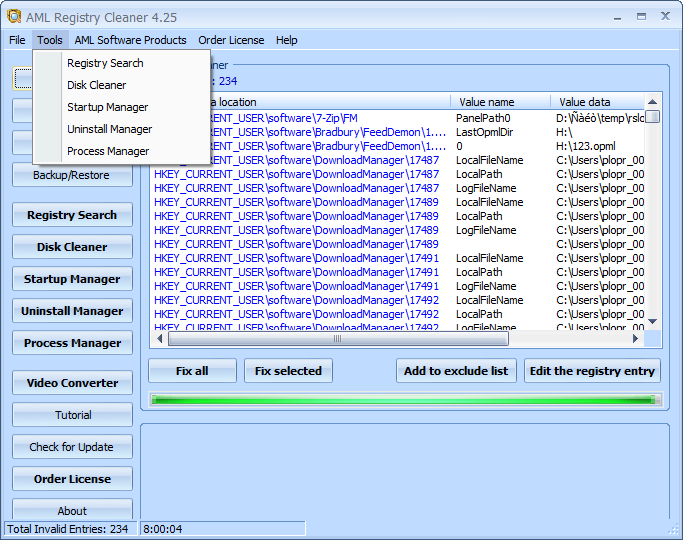Click the Disk Cleaner sidebar button
The width and height of the screenshot is (683, 540).
72,247
